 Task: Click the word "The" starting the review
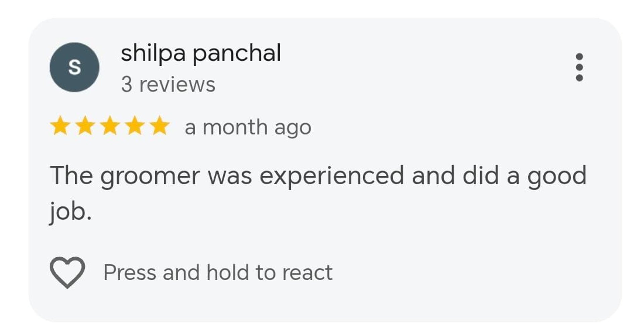coord(71,175)
